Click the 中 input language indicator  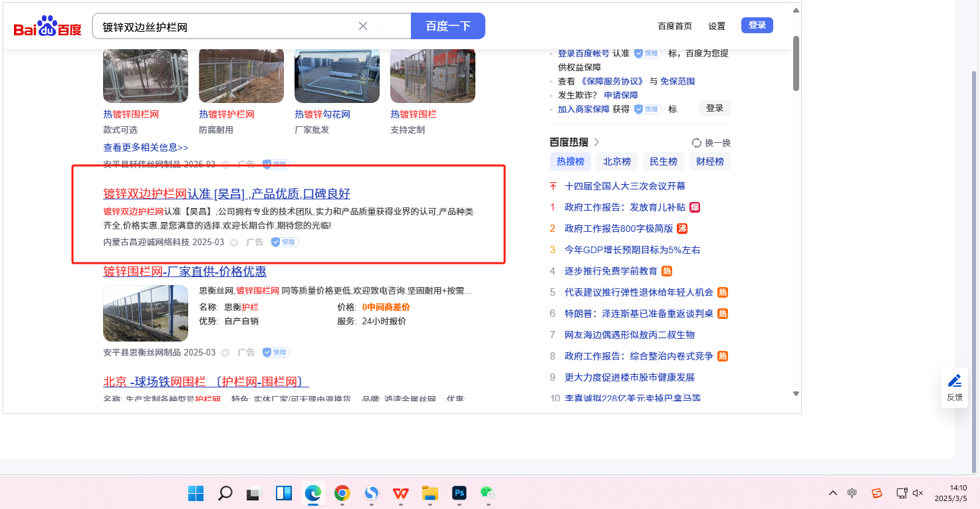point(852,493)
